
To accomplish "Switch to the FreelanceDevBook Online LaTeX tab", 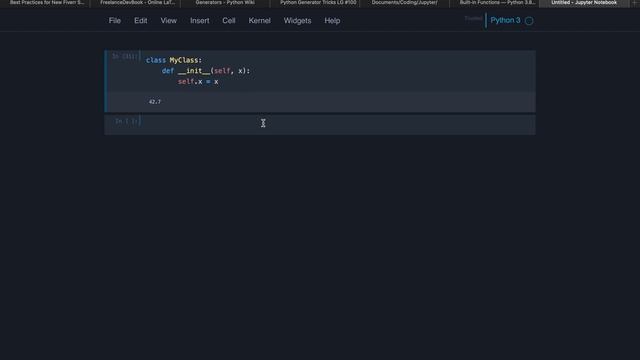I will point(137,3).
